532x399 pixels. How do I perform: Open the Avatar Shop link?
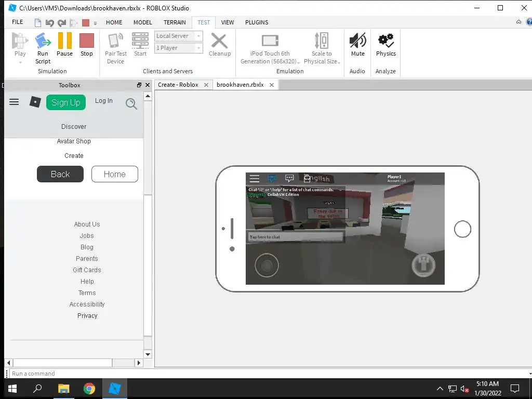[x=74, y=141]
